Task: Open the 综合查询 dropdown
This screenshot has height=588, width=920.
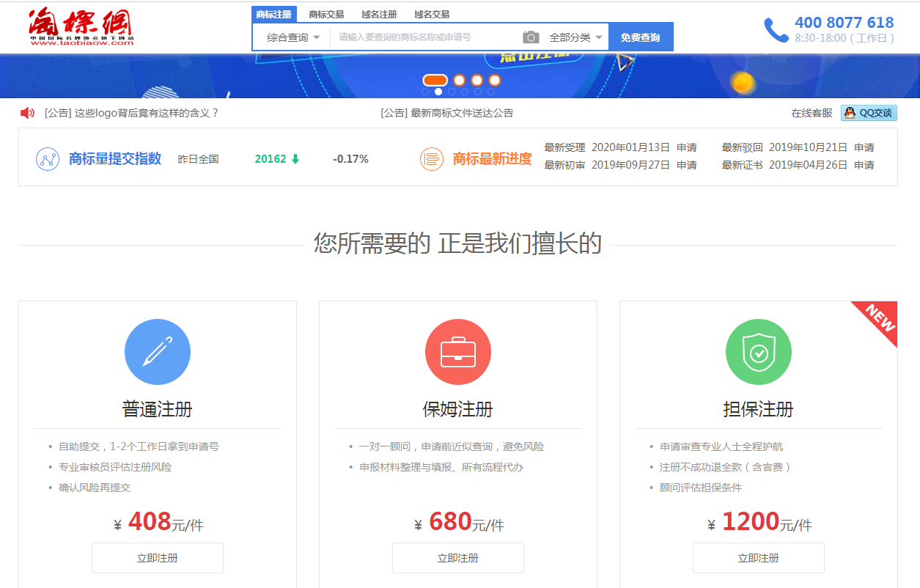Action: pyautogui.click(x=292, y=37)
